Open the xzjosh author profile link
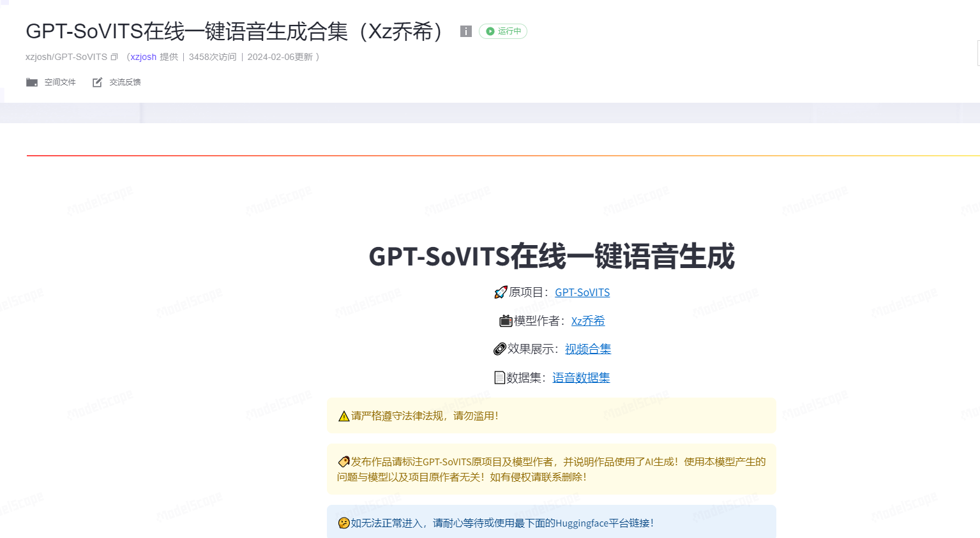 pyautogui.click(x=144, y=57)
